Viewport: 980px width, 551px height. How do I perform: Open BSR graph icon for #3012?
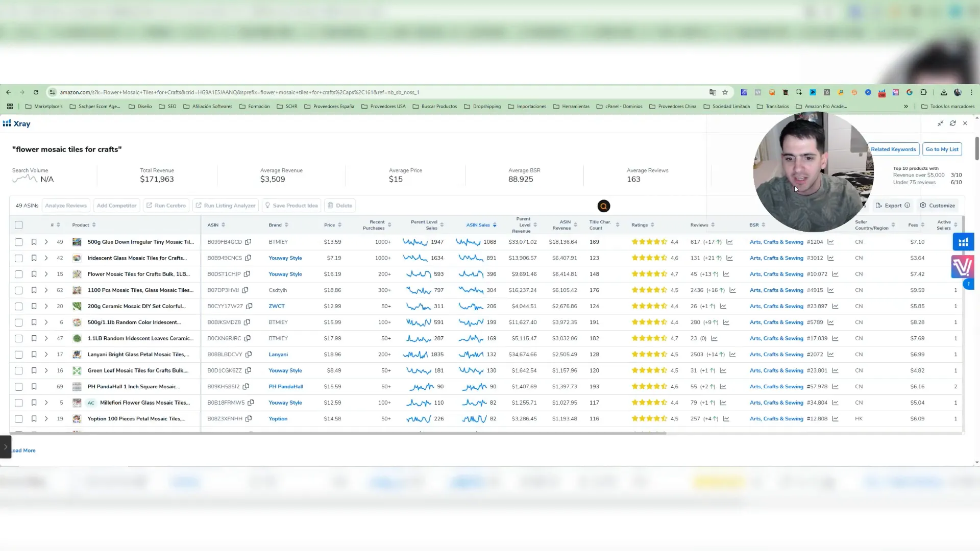tap(830, 258)
